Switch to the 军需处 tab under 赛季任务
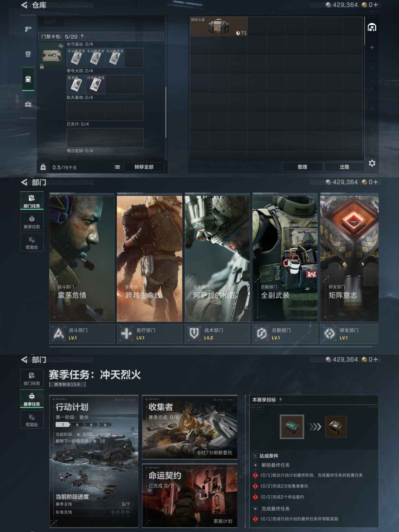399x532 pixels. [x=32, y=420]
